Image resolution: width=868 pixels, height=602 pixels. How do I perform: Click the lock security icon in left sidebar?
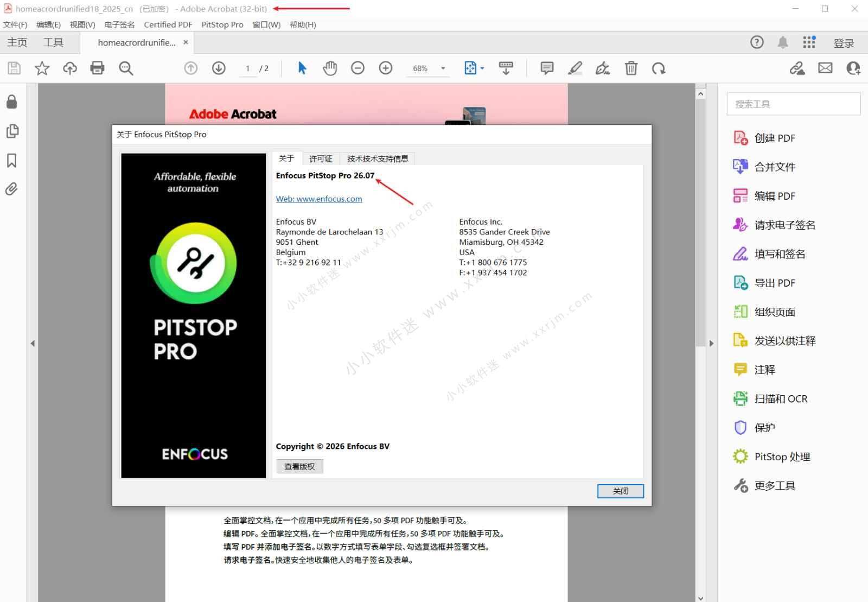[12, 102]
